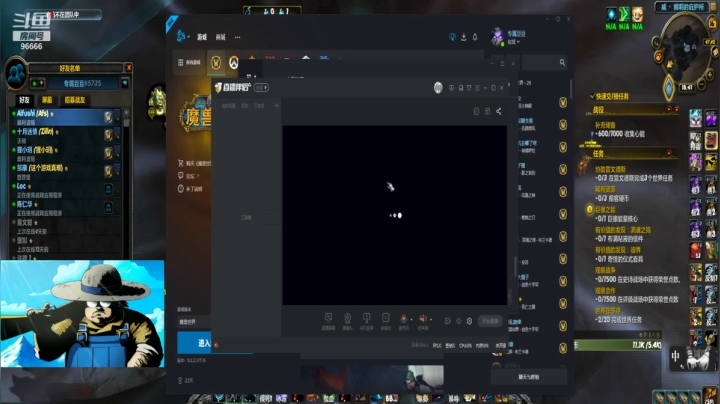720x404 pixels.
Task: Toggle the 快速交/接任务 checkbox
Action: tap(592, 96)
